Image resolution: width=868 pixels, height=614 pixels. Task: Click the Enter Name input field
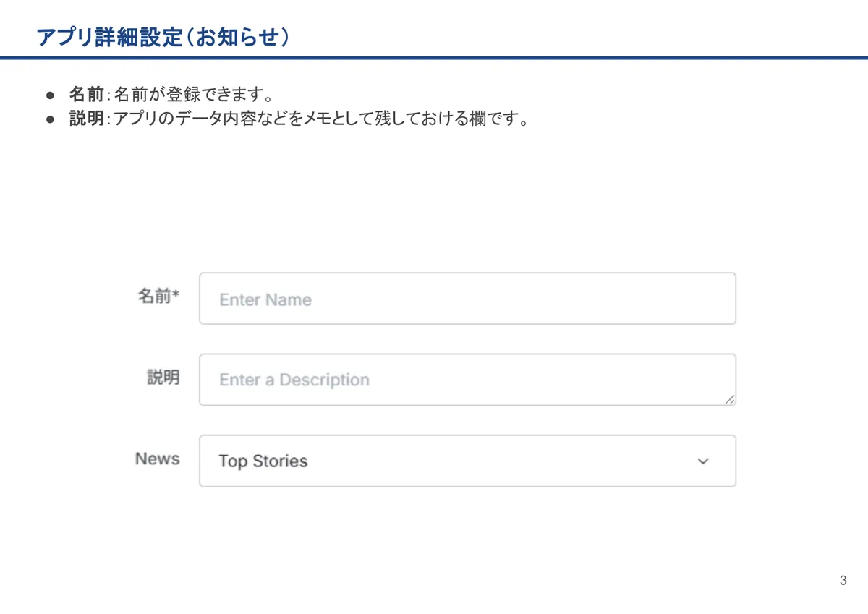[467, 299]
